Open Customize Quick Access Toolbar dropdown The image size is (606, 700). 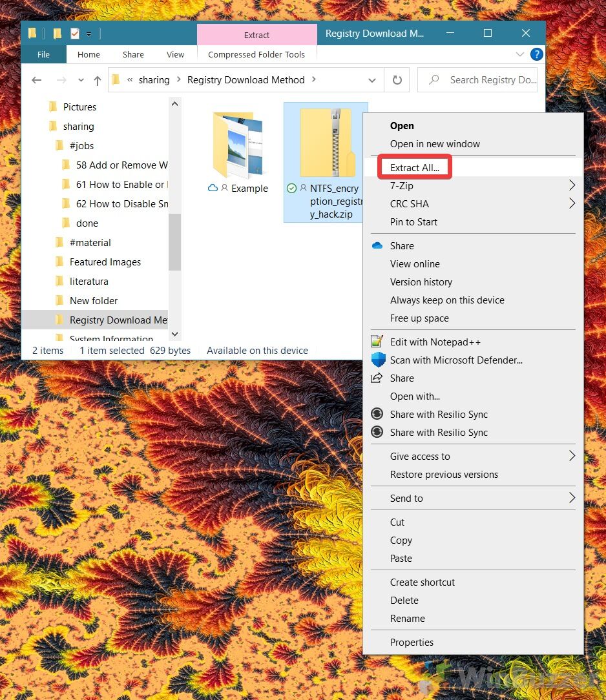pyautogui.click(x=89, y=34)
